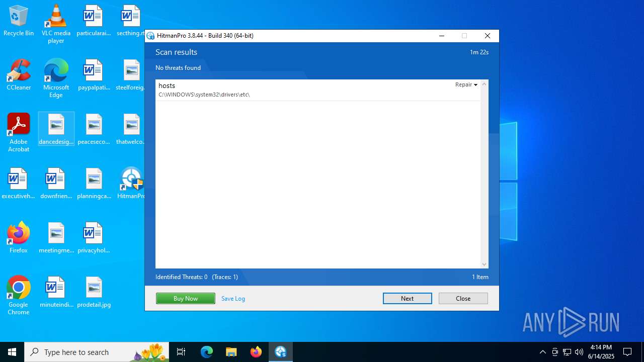Minimize the HitmanPro window
This screenshot has width=644, height=362.
click(442, 36)
